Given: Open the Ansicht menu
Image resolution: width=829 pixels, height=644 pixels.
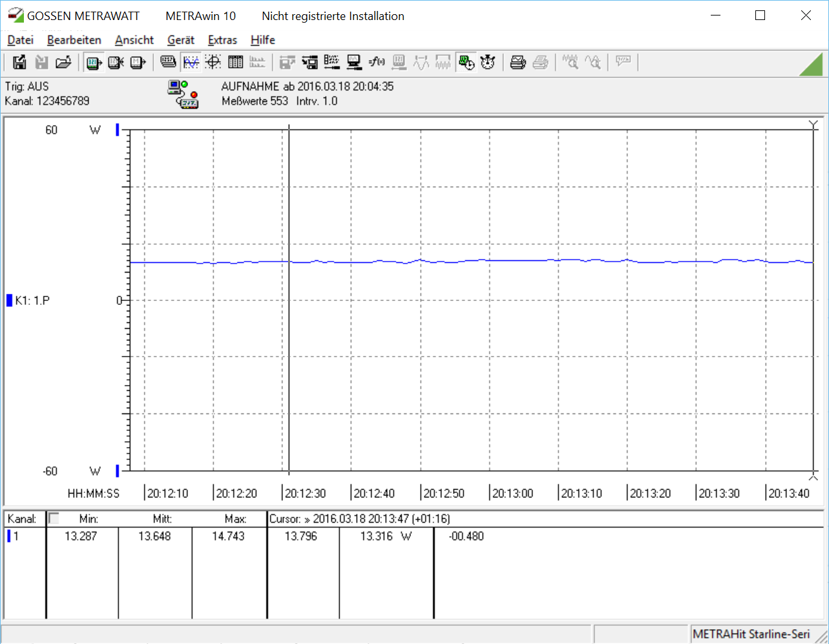Looking at the screenshot, I should tap(134, 40).
